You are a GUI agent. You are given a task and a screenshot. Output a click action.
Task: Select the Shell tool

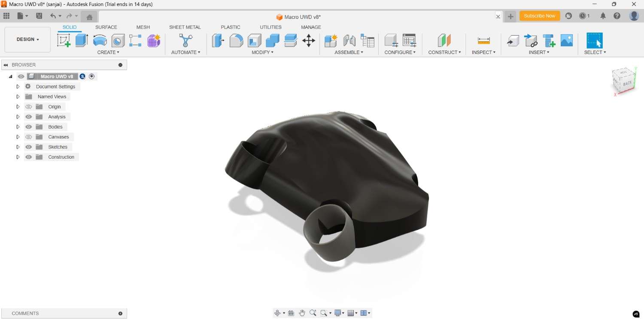coord(254,41)
